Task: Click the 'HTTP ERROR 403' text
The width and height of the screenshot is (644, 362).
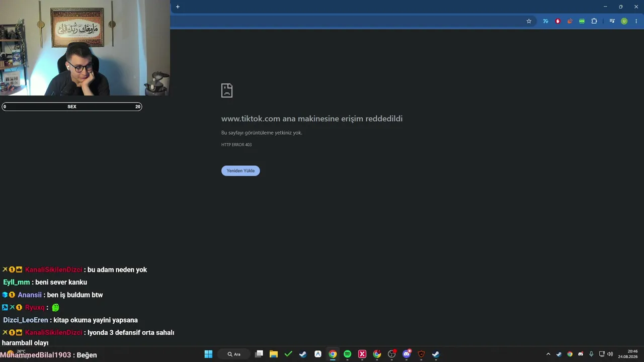Action: coord(236,145)
